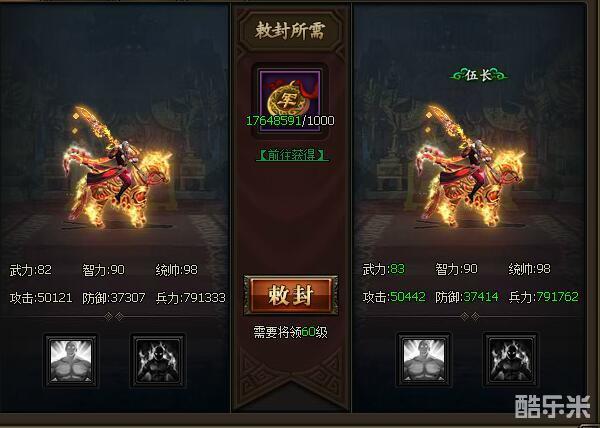
Task: Click the left 武力:82 stat
Action: point(31,270)
